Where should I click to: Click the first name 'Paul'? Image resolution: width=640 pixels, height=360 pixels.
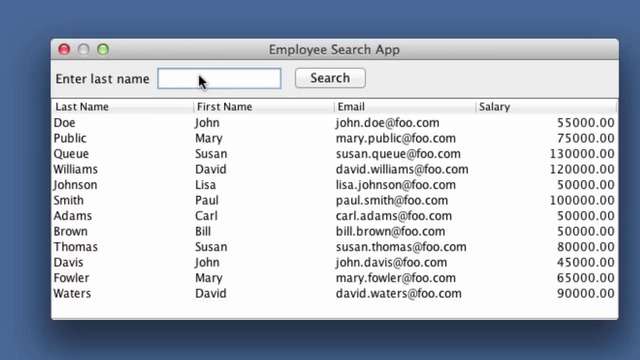207,200
